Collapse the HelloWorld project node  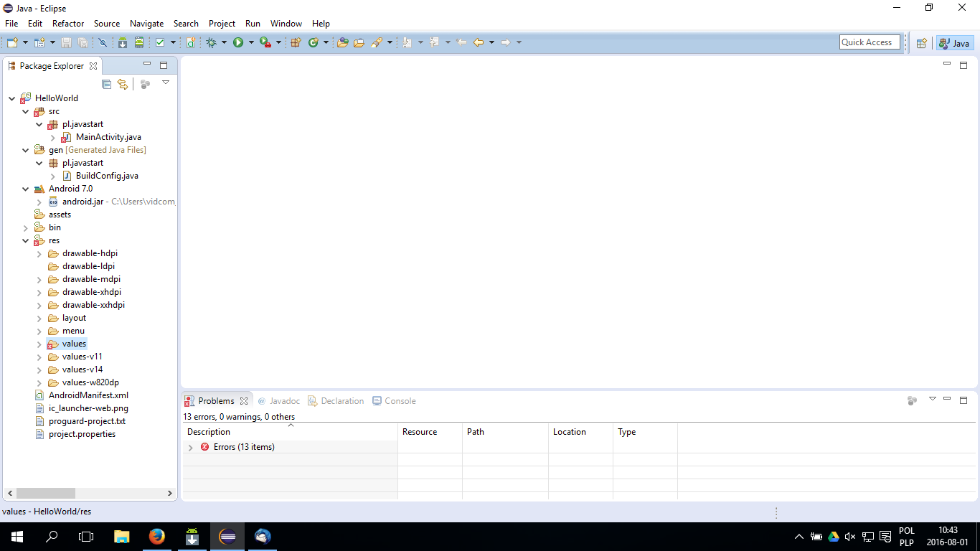click(x=12, y=98)
